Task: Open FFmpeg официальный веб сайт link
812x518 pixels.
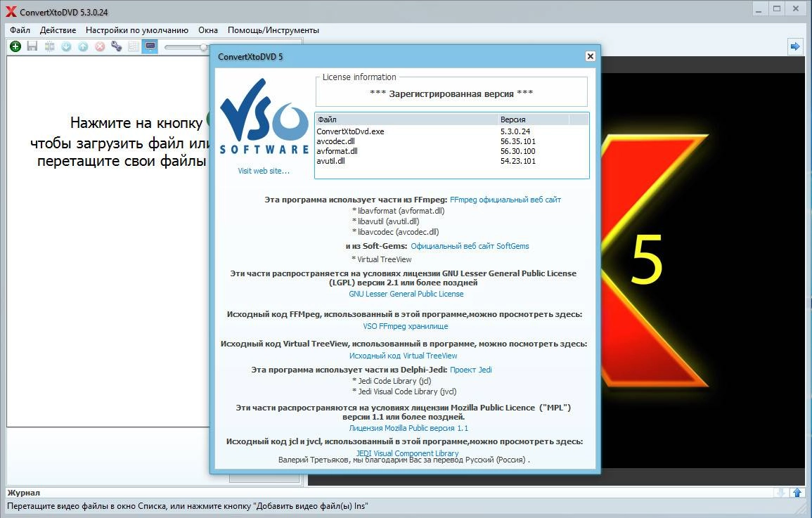Action: (x=505, y=200)
